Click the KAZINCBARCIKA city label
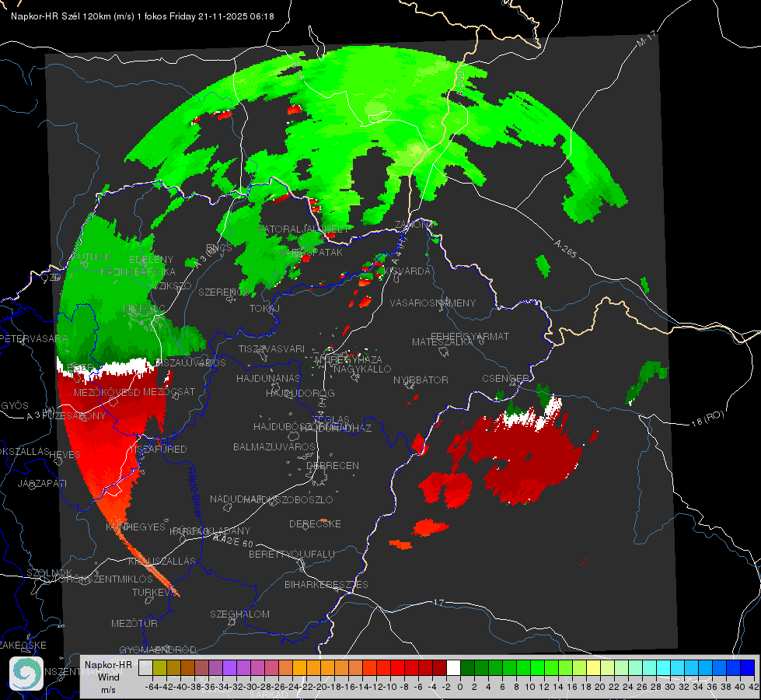This screenshot has width=761, height=700. pos(138,271)
